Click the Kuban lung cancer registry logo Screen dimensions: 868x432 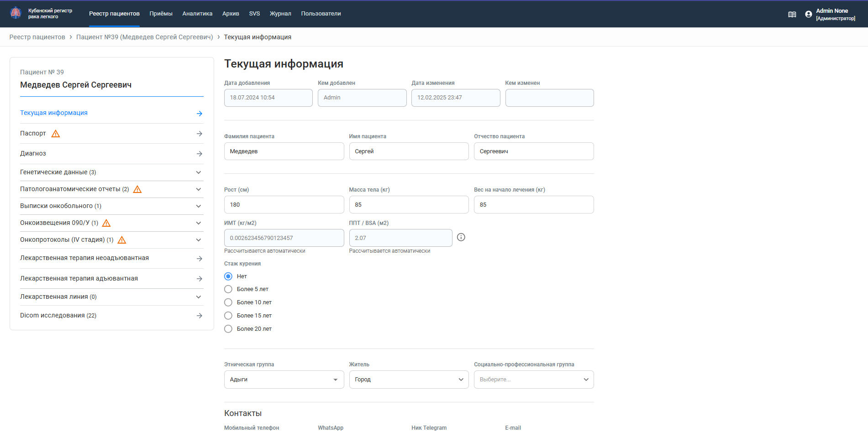coord(16,13)
